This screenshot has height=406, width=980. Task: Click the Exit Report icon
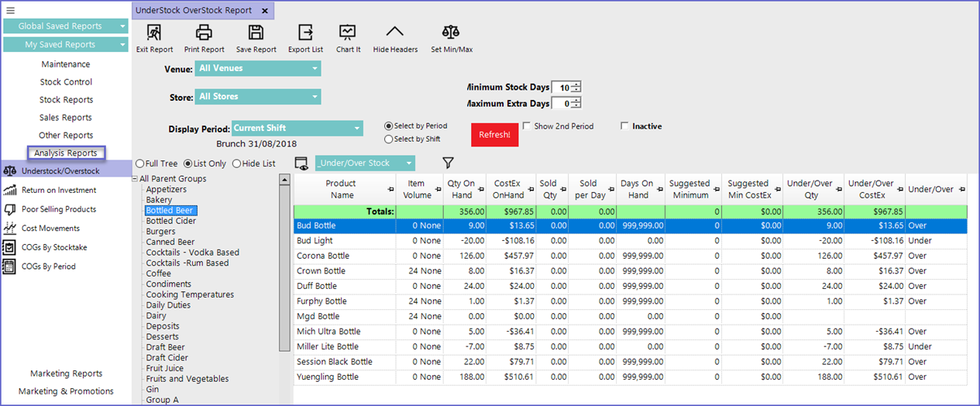pyautogui.click(x=154, y=33)
